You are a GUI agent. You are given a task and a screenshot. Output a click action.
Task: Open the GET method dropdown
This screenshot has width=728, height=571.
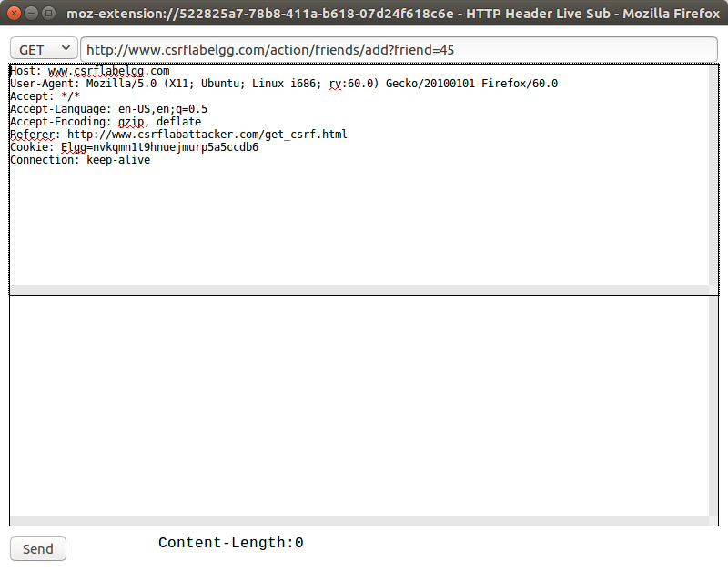44,49
